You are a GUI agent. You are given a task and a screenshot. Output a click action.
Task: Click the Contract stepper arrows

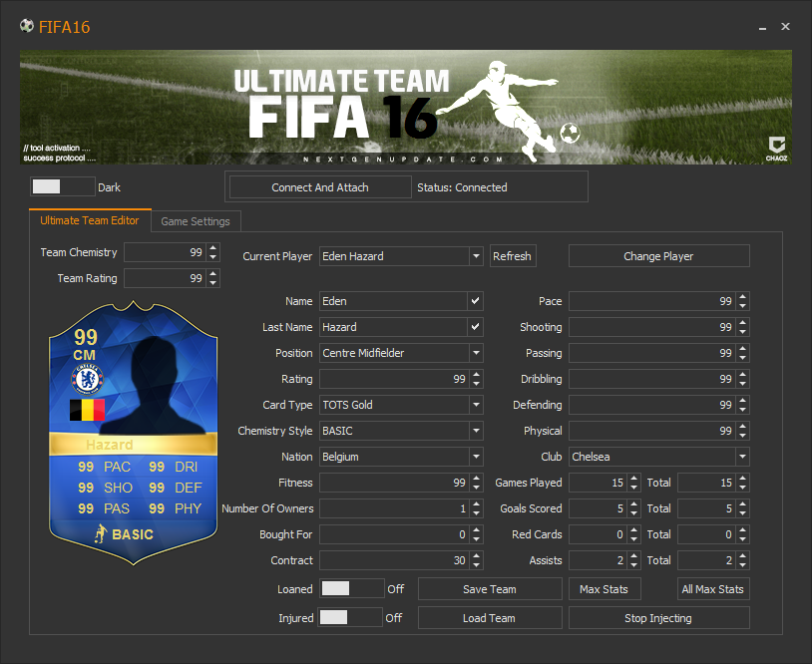477,560
